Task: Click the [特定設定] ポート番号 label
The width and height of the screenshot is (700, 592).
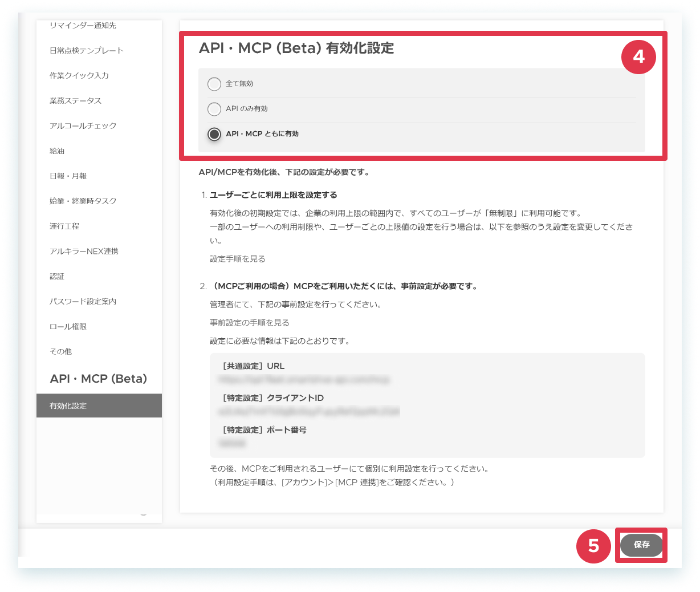Action: click(264, 430)
